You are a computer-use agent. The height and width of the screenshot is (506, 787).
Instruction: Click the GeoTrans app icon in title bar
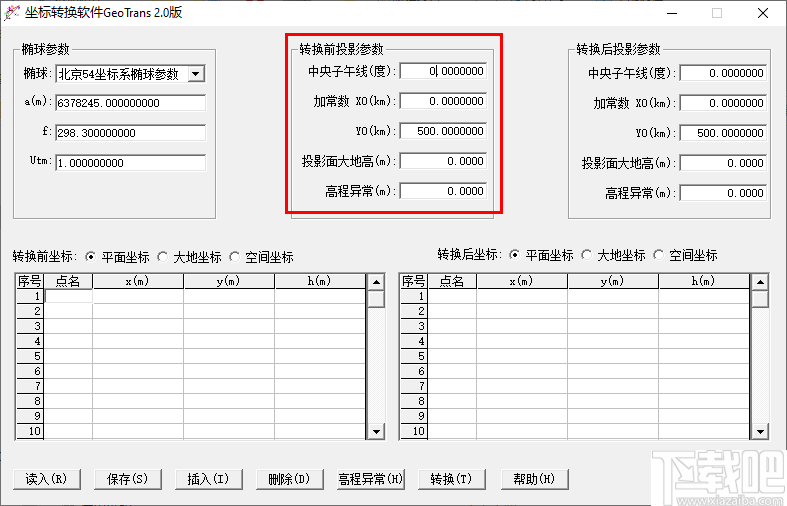coord(12,13)
